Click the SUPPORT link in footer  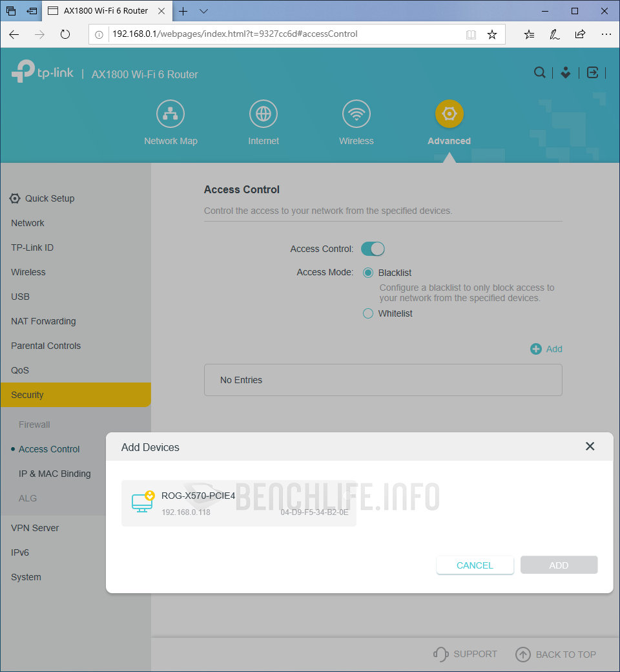[465, 655]
